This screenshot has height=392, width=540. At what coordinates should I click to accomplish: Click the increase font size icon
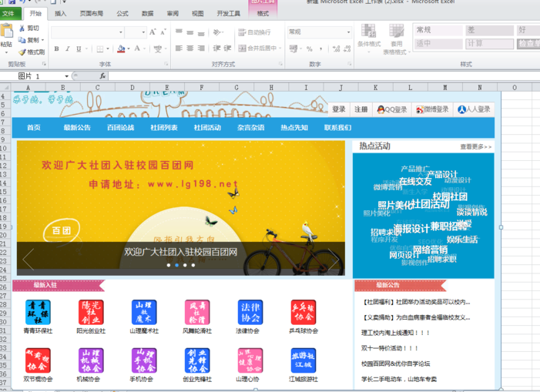(x=153, y=32)
